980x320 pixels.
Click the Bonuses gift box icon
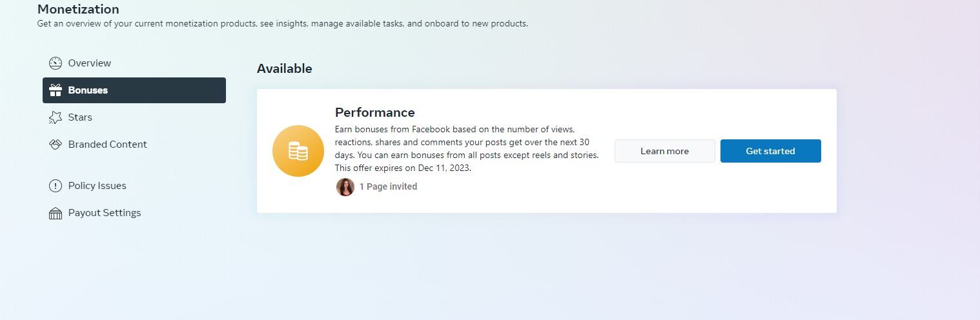pos(56,90)
